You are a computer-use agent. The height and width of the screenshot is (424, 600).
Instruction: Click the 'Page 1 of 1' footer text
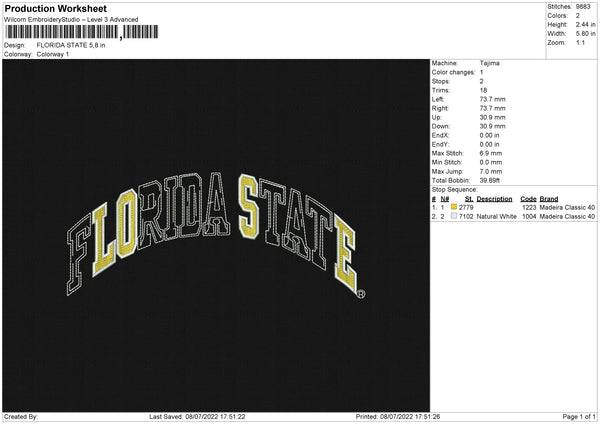pos(579,417)
